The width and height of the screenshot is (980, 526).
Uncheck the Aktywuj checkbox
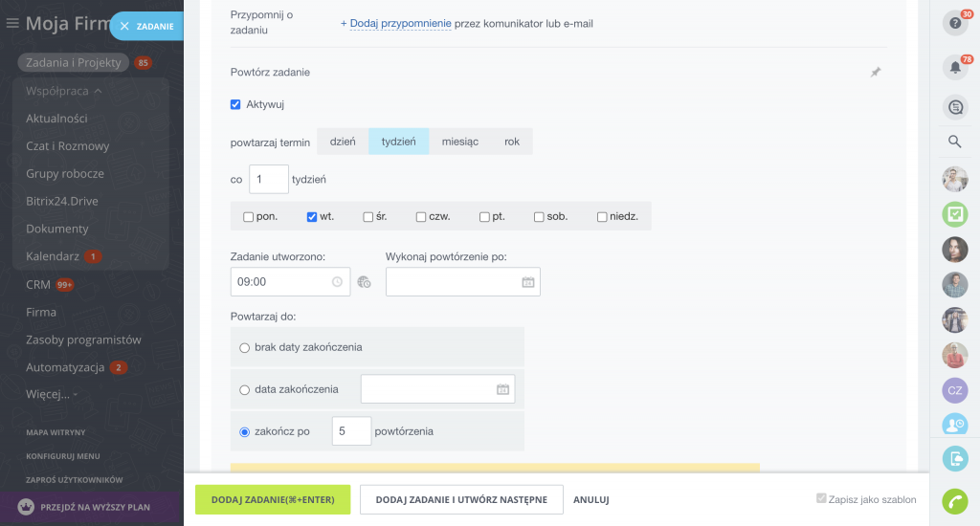pyautogui.click(x=236, y=104)
